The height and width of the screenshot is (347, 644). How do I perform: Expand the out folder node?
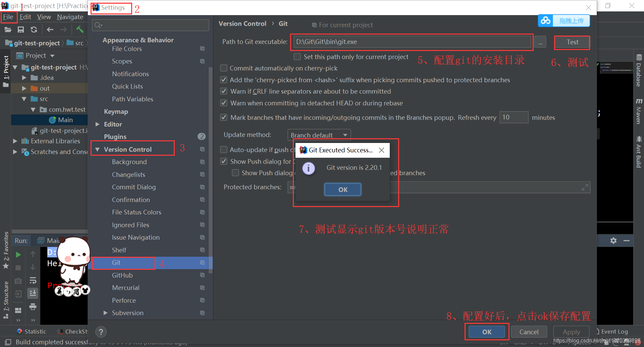click(24, 88)
